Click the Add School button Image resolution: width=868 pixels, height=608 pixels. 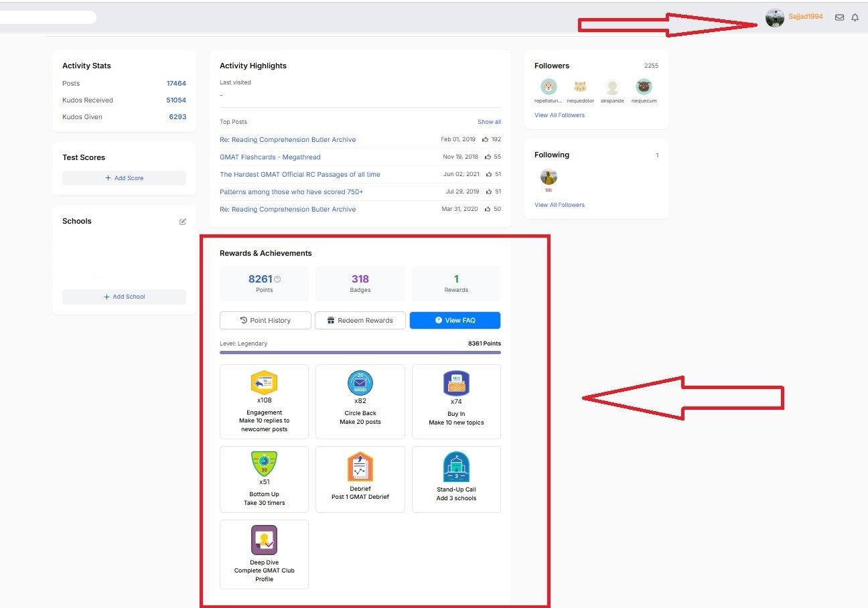click(124, 297)
